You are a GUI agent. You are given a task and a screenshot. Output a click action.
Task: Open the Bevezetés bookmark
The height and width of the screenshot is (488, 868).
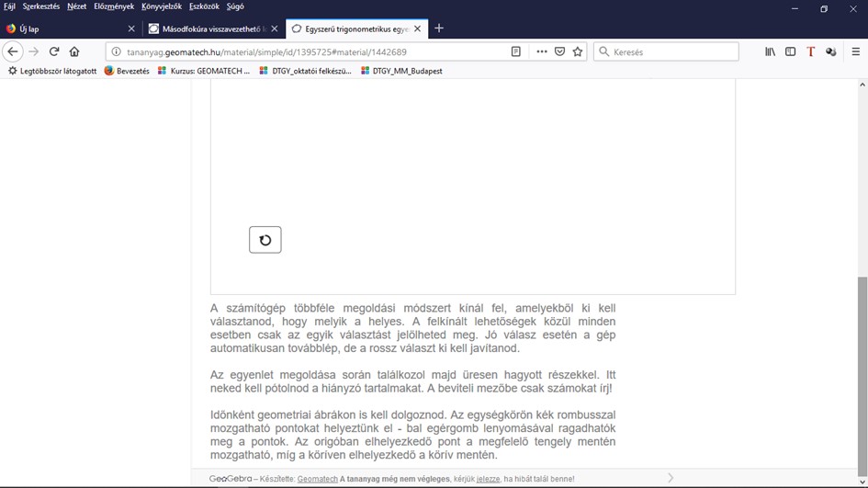[x=127, y=71]
